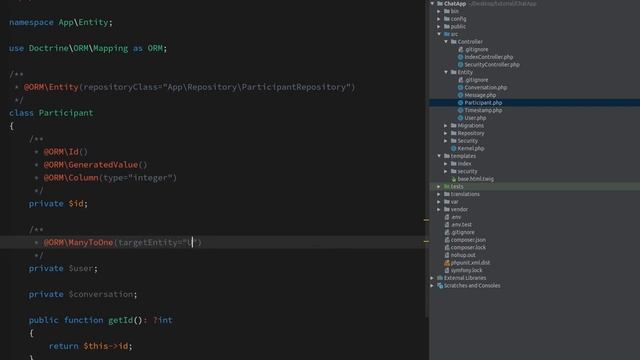
Task: Click the Participant.php class icon
Action: pyautogui.click(x=460, y=103)
